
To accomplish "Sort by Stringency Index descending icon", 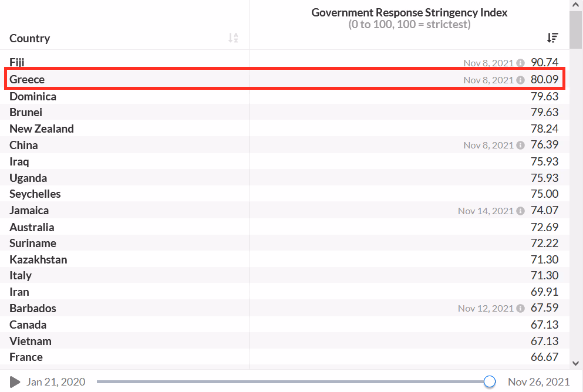I will click(552, 38).
